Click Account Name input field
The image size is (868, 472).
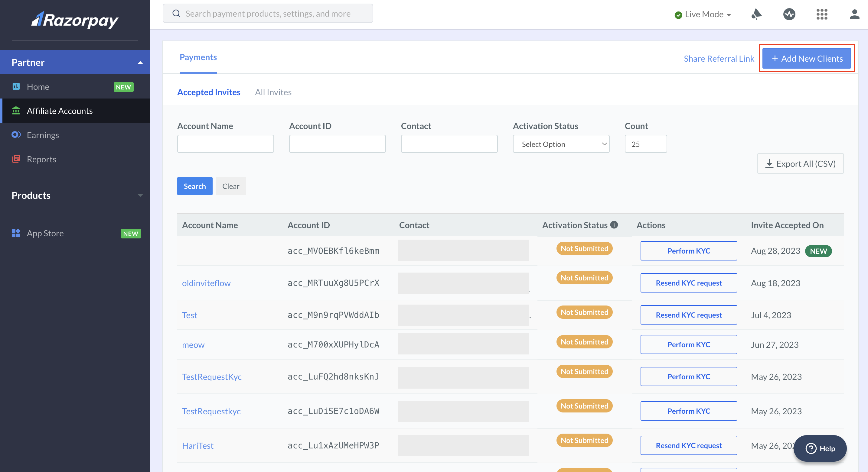tap(225, 144)
